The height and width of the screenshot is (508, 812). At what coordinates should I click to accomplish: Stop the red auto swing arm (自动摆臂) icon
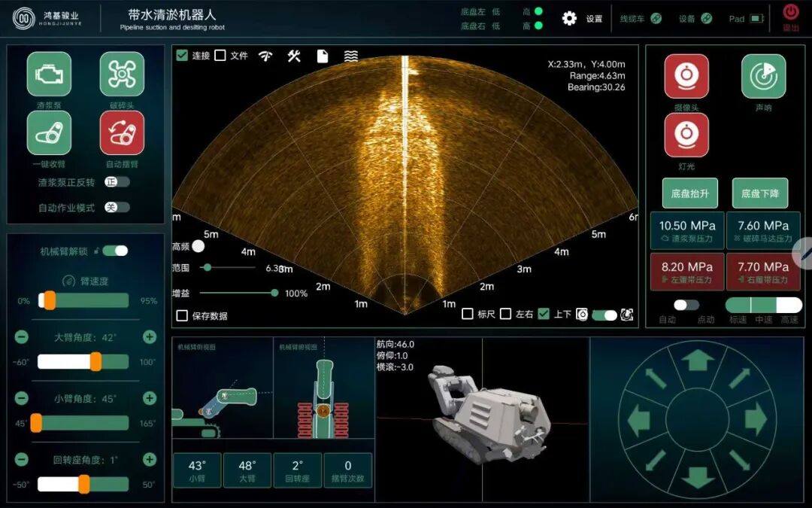[x=122, y=133]
